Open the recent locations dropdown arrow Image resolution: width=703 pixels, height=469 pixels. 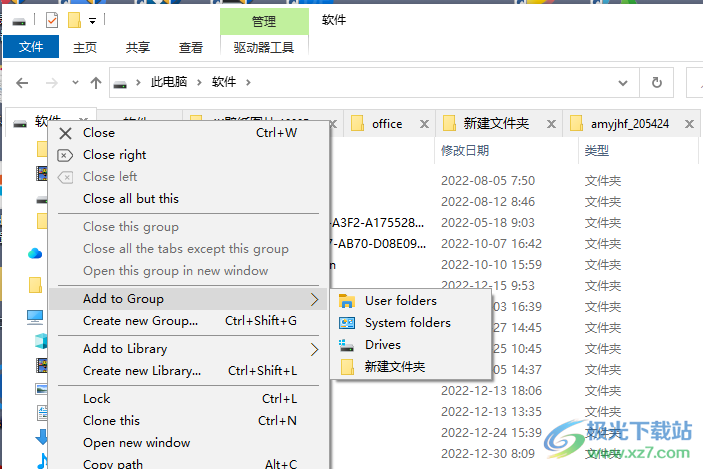point(75,83)
